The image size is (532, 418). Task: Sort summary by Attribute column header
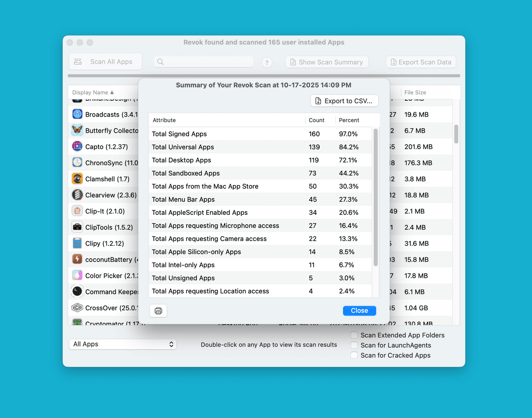tap(164, 120)
